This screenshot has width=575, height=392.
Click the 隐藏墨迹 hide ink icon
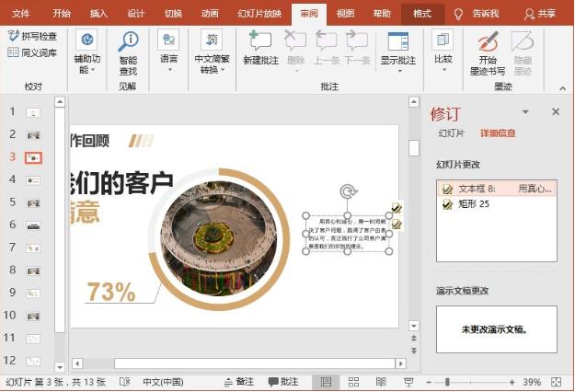(x=523, y=41)
